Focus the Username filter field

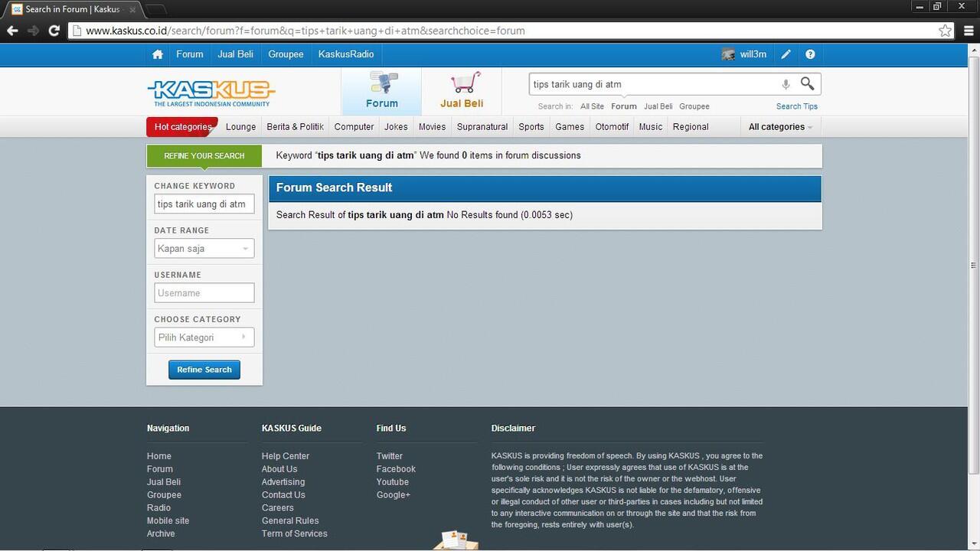point(204,293)
